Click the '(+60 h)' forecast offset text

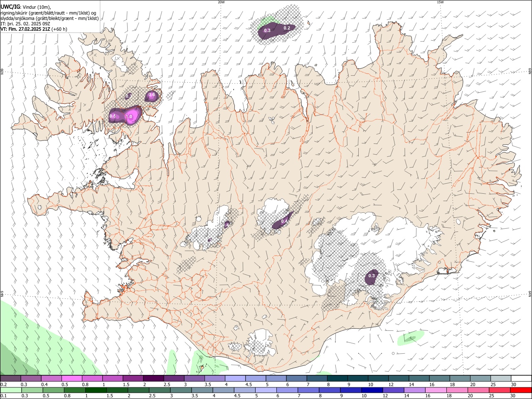click(x=59, y=29)
